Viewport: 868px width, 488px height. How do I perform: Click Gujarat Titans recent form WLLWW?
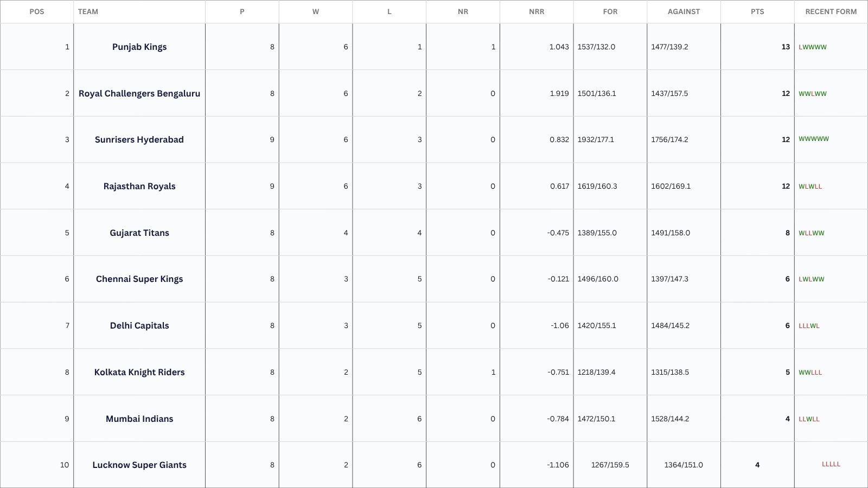tap(811, 233)
